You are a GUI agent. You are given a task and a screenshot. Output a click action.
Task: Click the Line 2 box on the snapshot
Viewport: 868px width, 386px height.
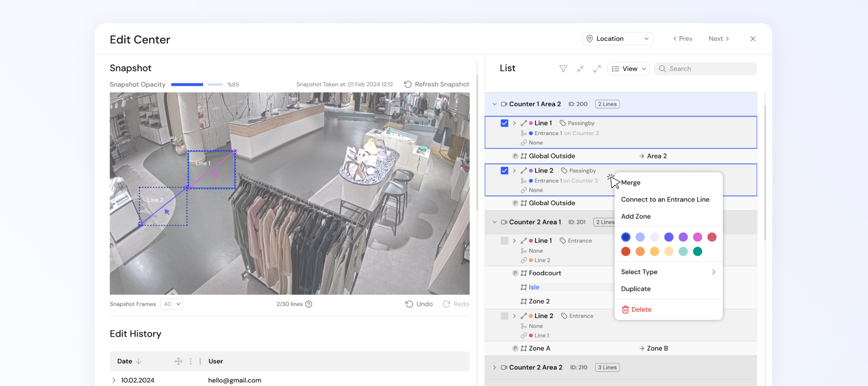[163, 207]
